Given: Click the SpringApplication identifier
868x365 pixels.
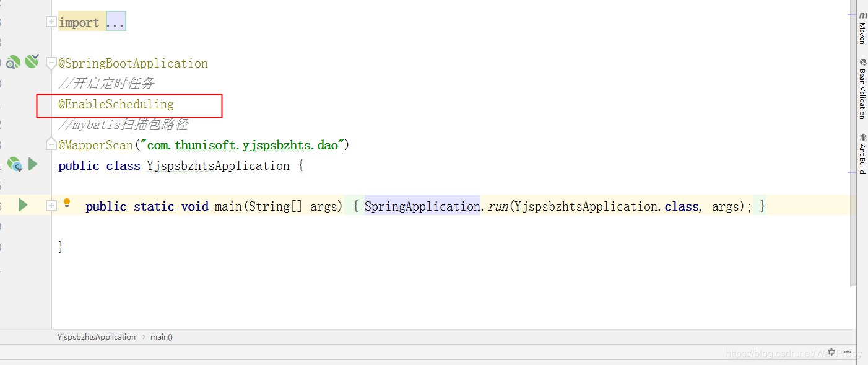Looking at the screenshot, I should click(x=422, y=206).
